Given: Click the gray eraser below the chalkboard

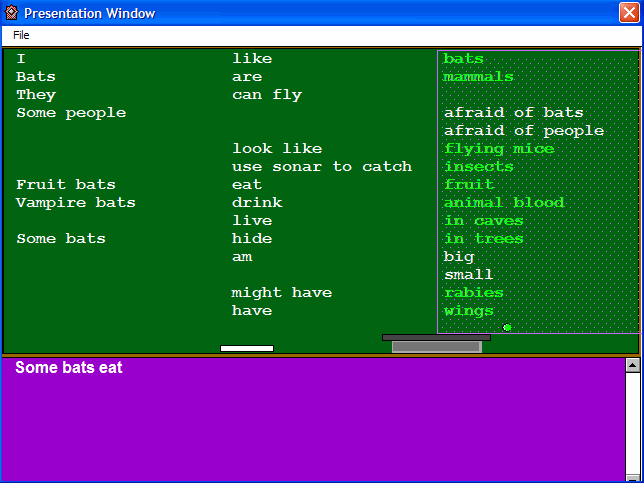Looking at the screenshot, I should tap(437, 344).
